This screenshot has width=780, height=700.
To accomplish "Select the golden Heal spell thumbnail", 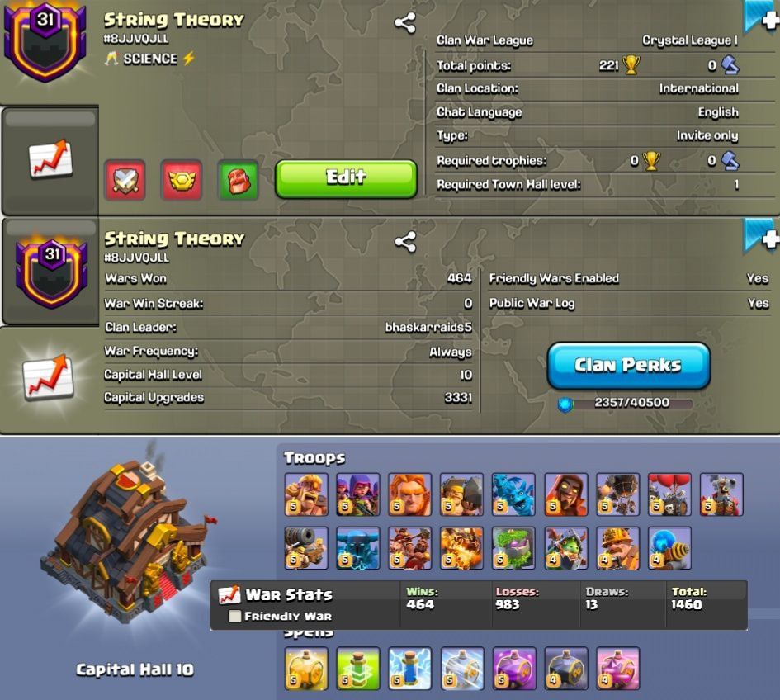I will (306, 669).
